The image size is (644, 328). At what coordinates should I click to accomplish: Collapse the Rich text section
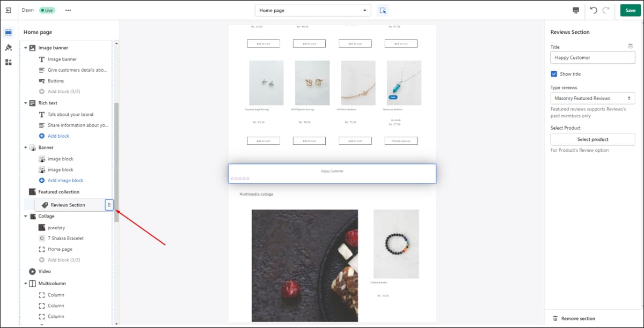point(25,103)
